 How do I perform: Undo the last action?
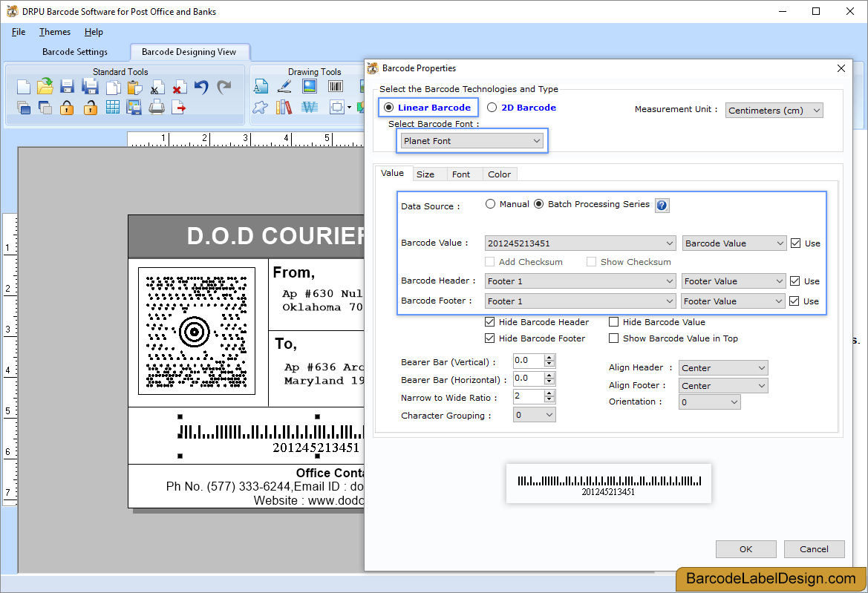click(201, 87)
